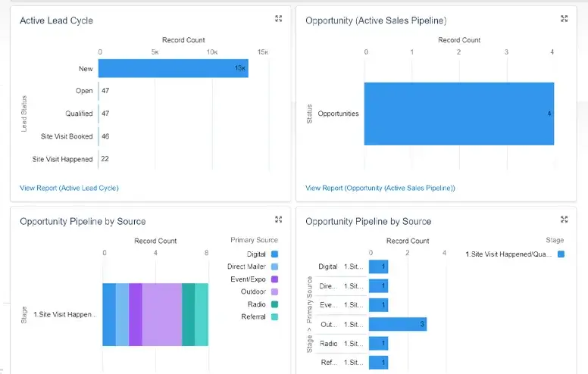Open View Report (Active Lead Cycle) link
The height and width of the screenshot is (374, 588).
69,188
